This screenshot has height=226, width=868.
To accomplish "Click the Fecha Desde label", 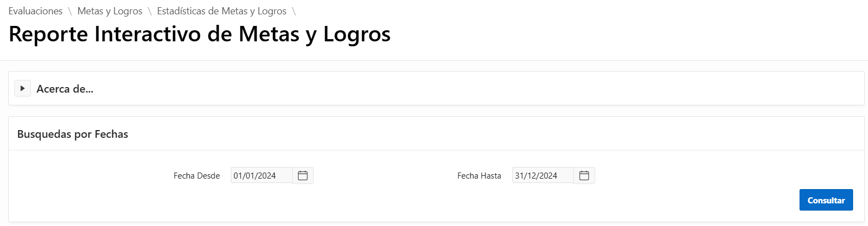I will (x=197, y=176).
